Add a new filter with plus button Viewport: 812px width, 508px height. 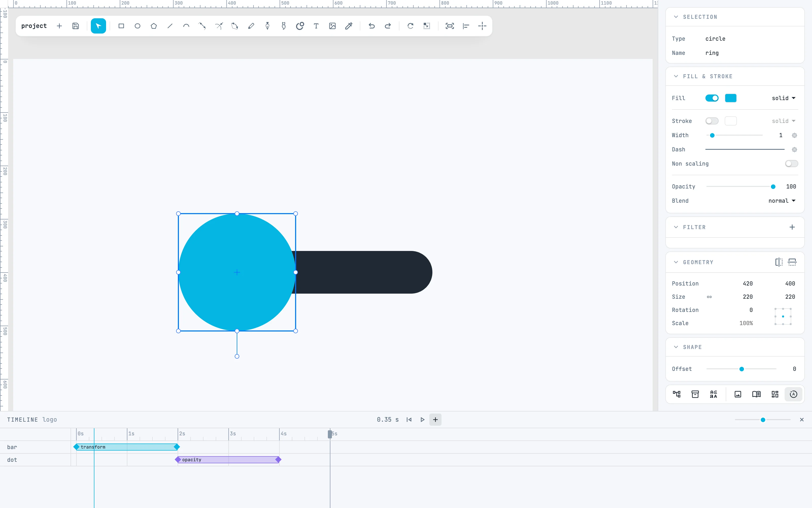pos(792,227)
